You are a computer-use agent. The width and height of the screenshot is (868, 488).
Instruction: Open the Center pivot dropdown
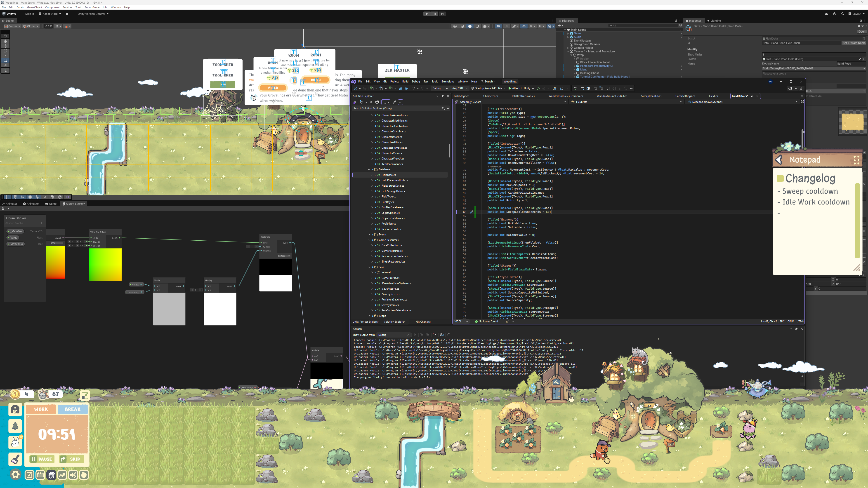click(12, 26)
